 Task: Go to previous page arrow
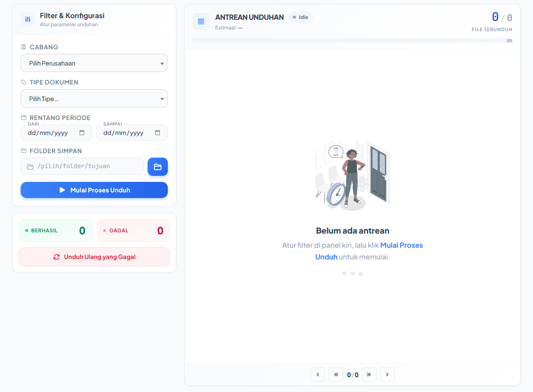click(x=318, y=375)
